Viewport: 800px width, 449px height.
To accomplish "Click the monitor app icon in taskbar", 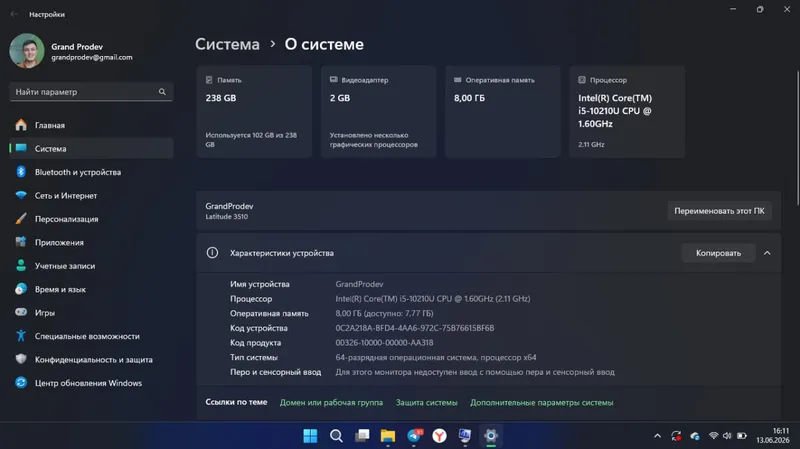I will tap(465, 436).
